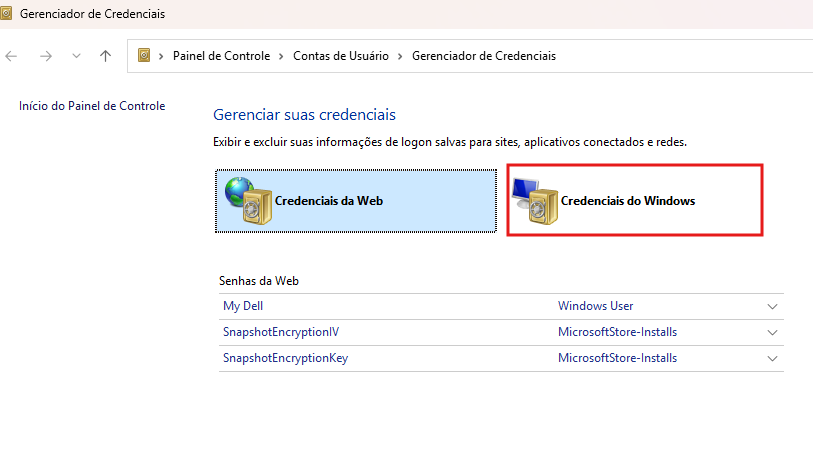Click the Back navigation arrow
Screen dimensions: 813x468
click(12, 56)
